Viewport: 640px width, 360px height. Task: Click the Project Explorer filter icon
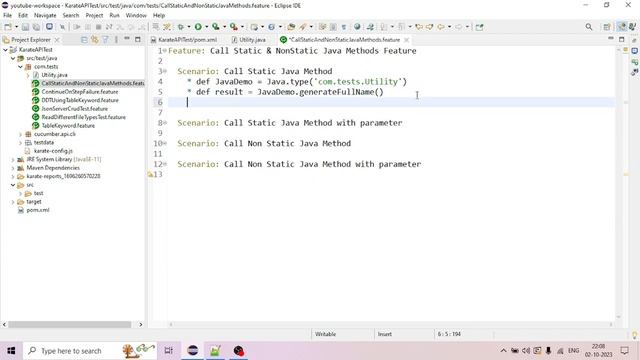(x=105, y=40)
